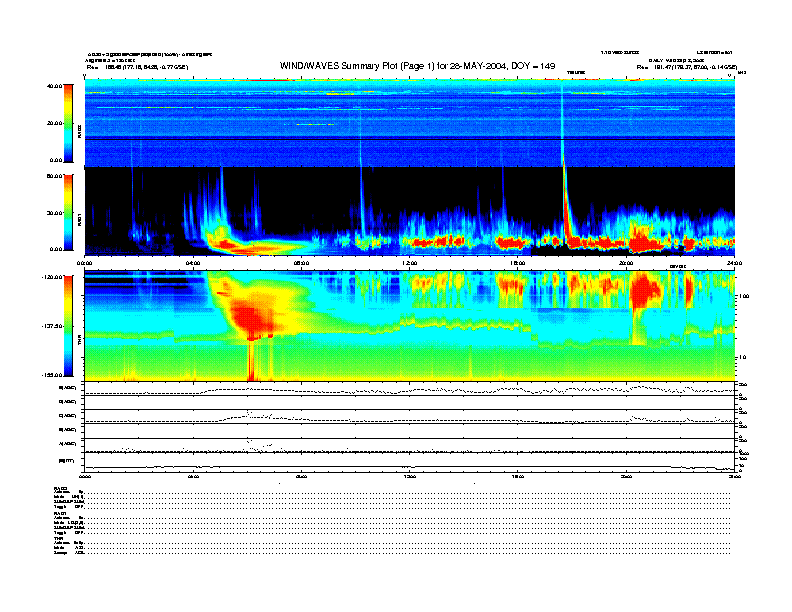Click the WIND/WAVES Summary Plot title
Viewport: 792px width, 612px height.
395,65
